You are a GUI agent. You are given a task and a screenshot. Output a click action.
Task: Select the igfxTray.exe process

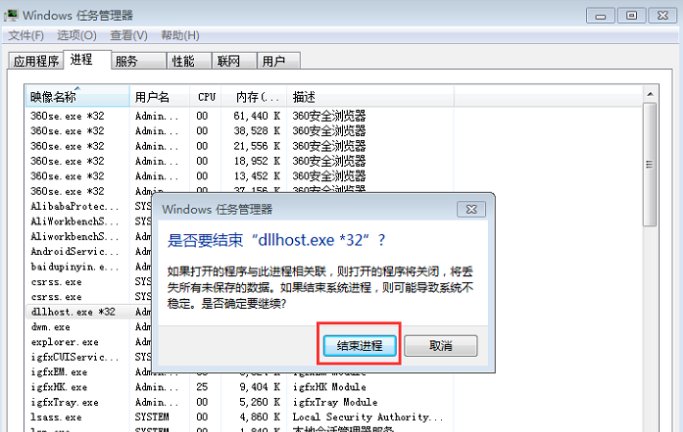coord(65,402)
